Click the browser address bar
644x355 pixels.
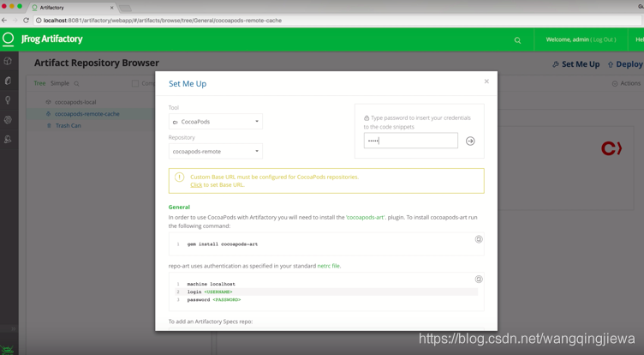tap(337, 21)
